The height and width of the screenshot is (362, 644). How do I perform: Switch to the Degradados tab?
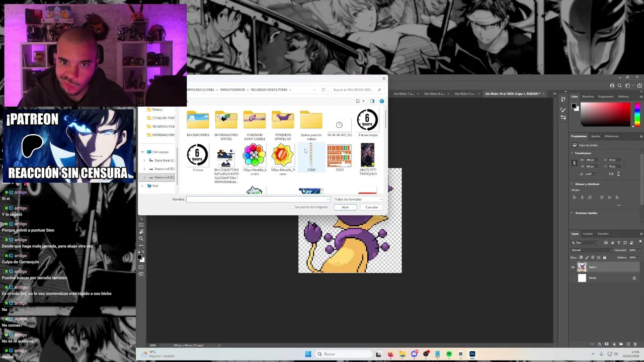tap(606, 97)
